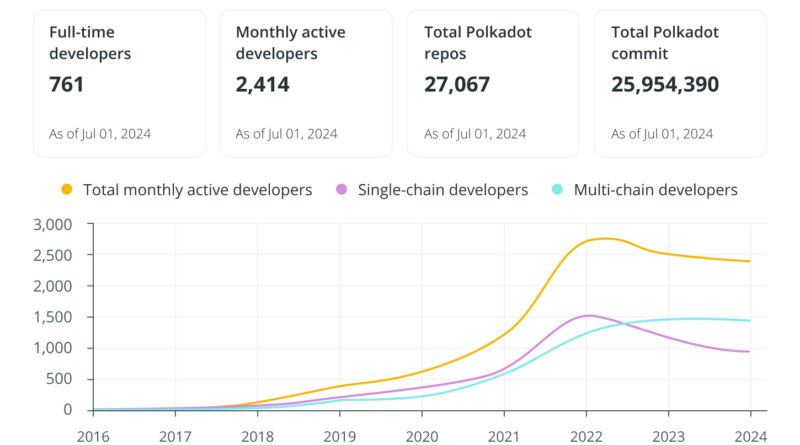800x445 pixels.
Task: Click date under Full-time developers value
Action: point(100,134)
